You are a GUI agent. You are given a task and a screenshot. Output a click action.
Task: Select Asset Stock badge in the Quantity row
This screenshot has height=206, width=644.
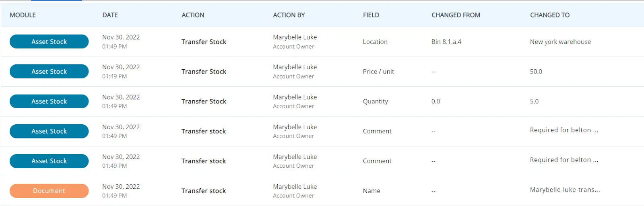coord(49,101)
